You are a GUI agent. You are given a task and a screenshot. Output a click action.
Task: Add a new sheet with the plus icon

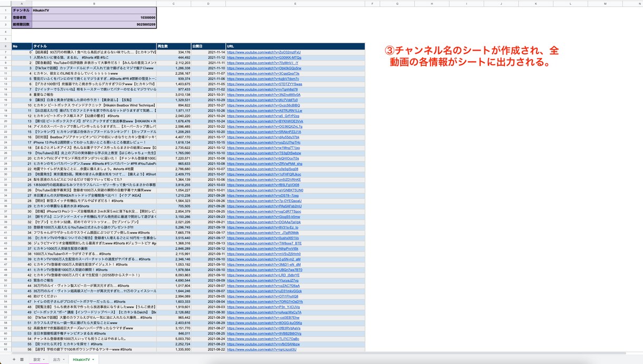[x=14, y=359]
